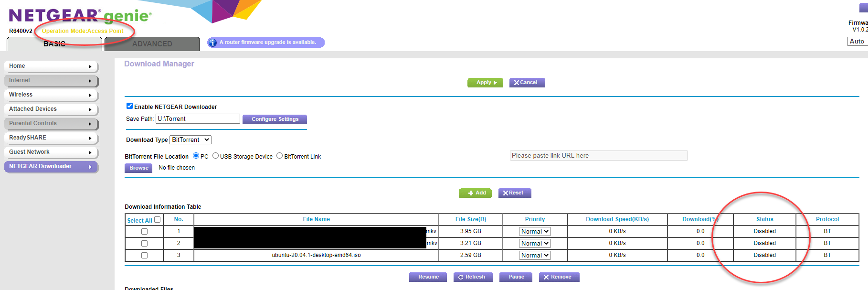Open Priority dropdown for ubuntu iso row

pos(535,255)
